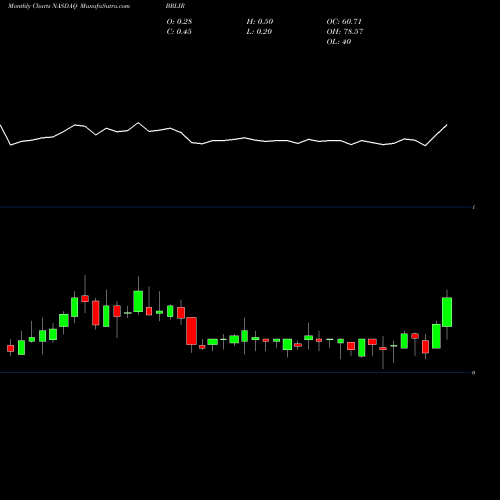
Task: Click the low value 'L: 0.20'
Action: click(259, 32)
